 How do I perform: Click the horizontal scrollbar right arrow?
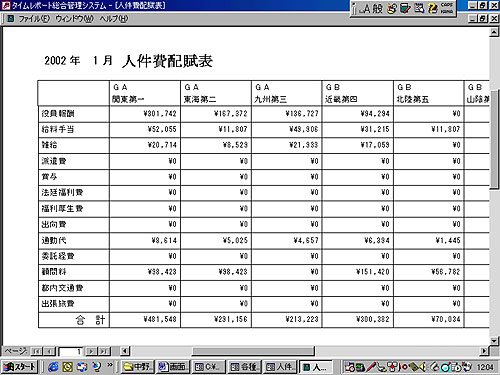tap(484, 351)
